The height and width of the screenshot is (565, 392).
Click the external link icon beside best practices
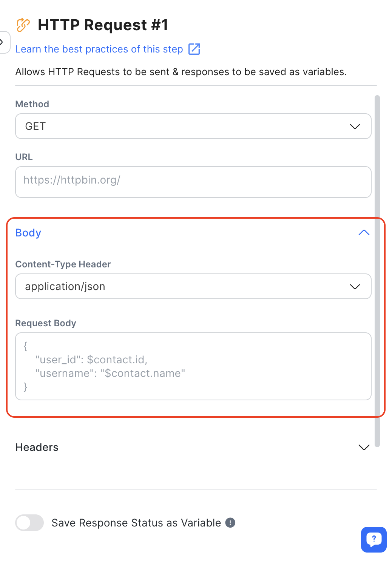coord(194,49)
